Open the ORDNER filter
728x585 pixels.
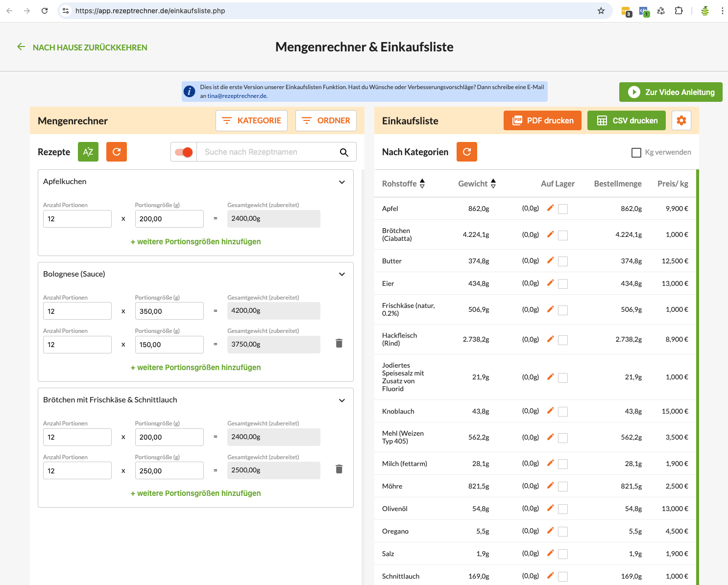point(326,120)
